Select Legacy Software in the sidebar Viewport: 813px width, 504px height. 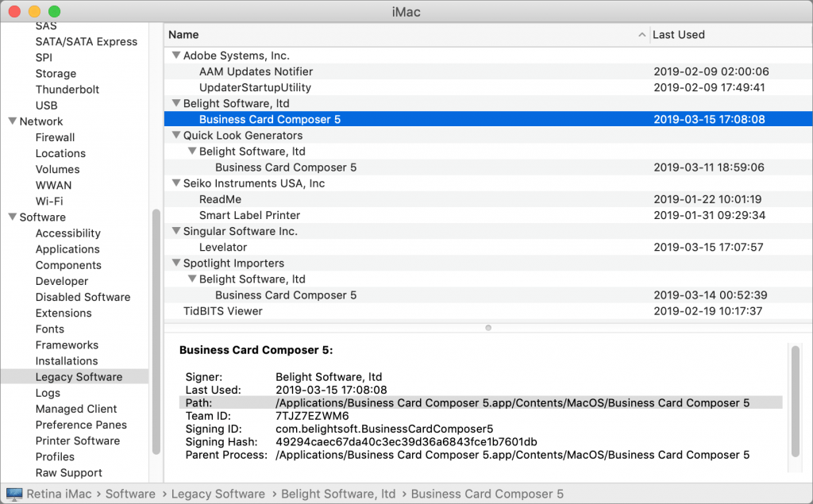(x=75, y=377)
